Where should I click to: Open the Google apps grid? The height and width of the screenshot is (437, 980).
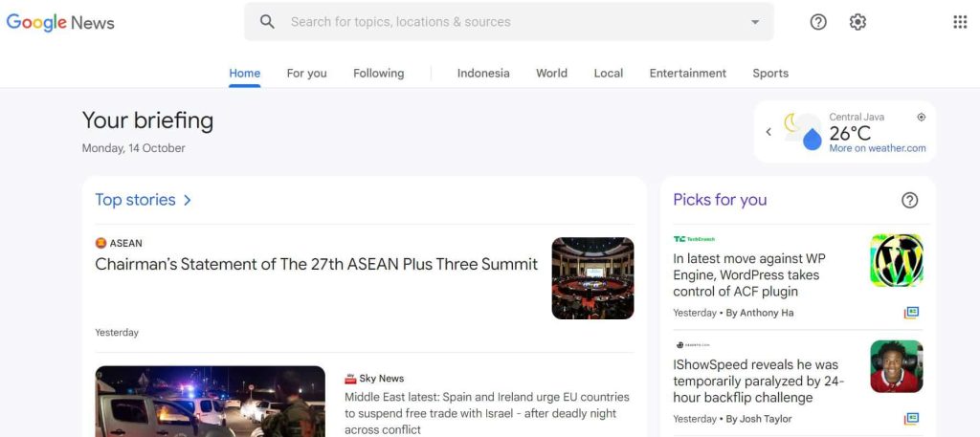coord(960,22)
